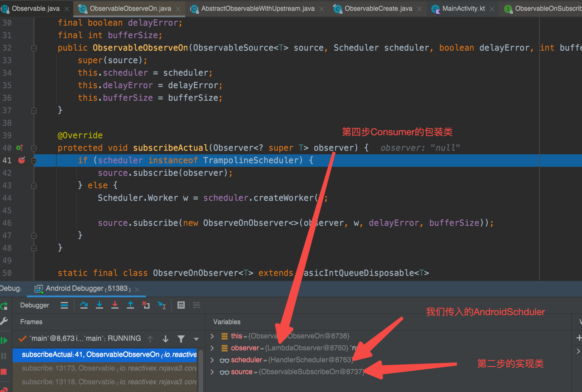Open the ObservableCreate.java tab
The width and height of the screenshot is (582, 392).
click(x=379, y=8)
